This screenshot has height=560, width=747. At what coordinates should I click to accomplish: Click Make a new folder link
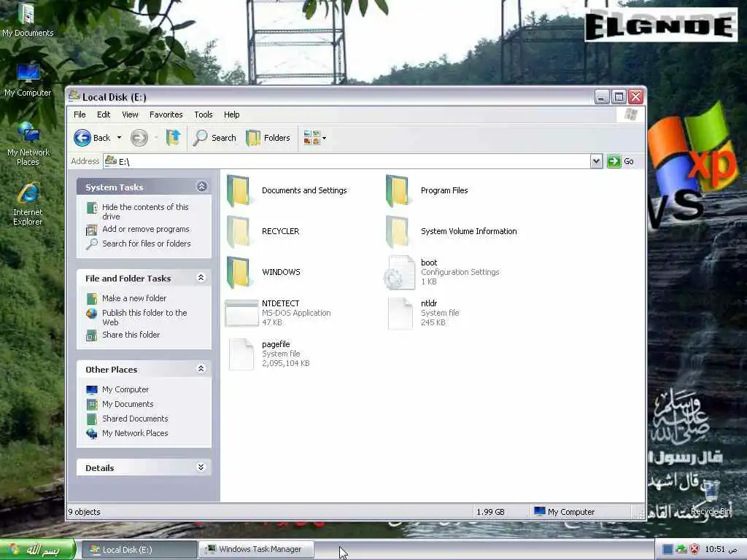click(x=134, y=298)
